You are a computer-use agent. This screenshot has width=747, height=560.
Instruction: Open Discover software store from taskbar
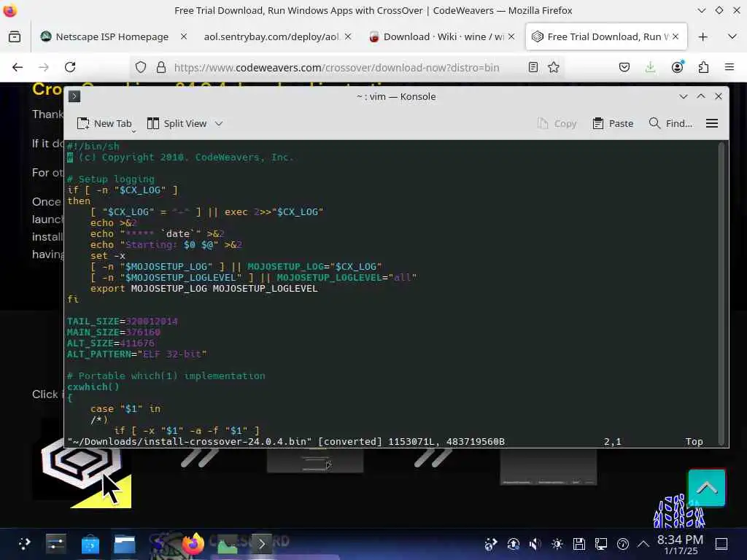[90, 544]
